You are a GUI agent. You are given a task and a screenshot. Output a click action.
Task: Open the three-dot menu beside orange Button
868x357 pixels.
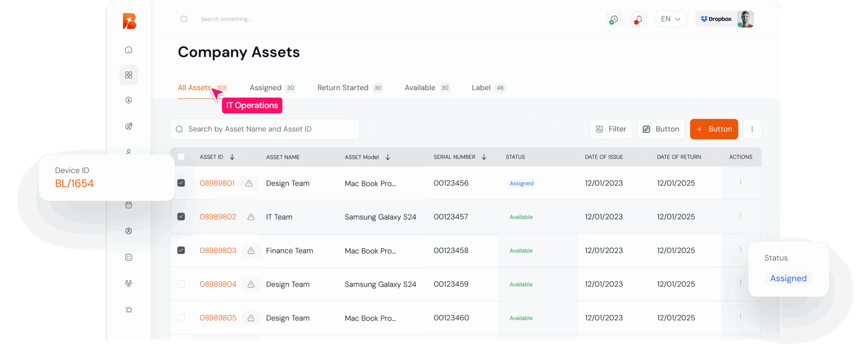tap(752, 129)
